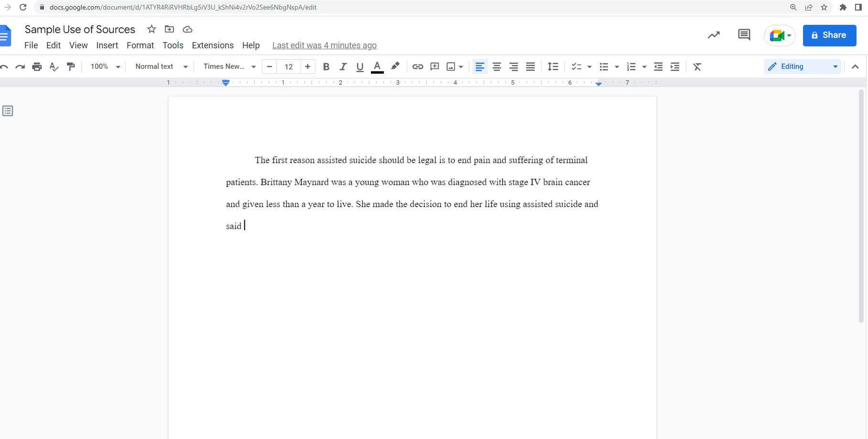Open the font size dropdown
The height and width of the screenshot is (439, 868).
289,66
